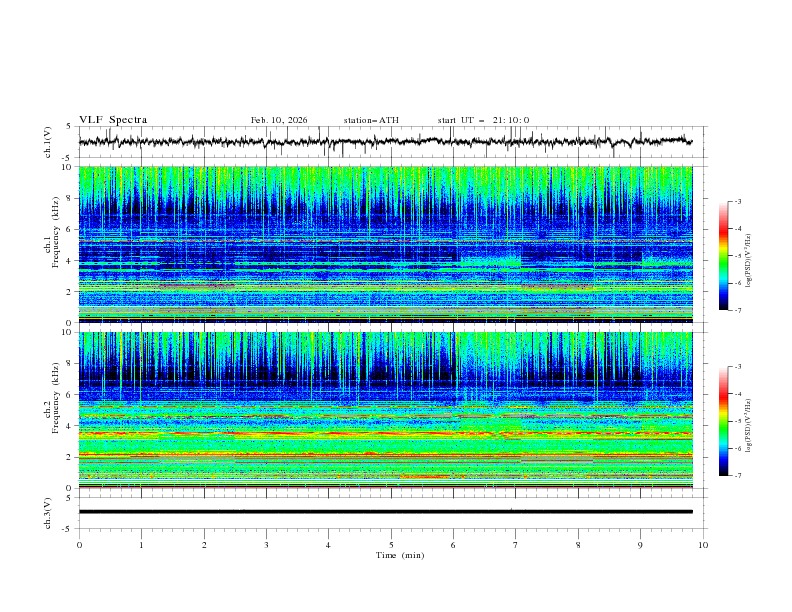
Task: Click the ch.1 spectrogram color scale bar
Action: [x=723, y=255]
